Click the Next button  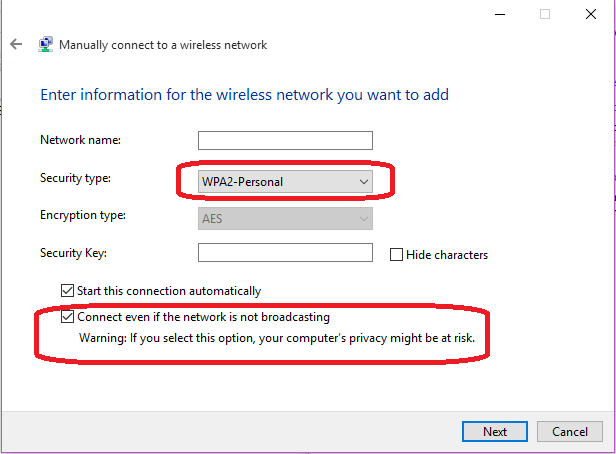pos(495,432)
